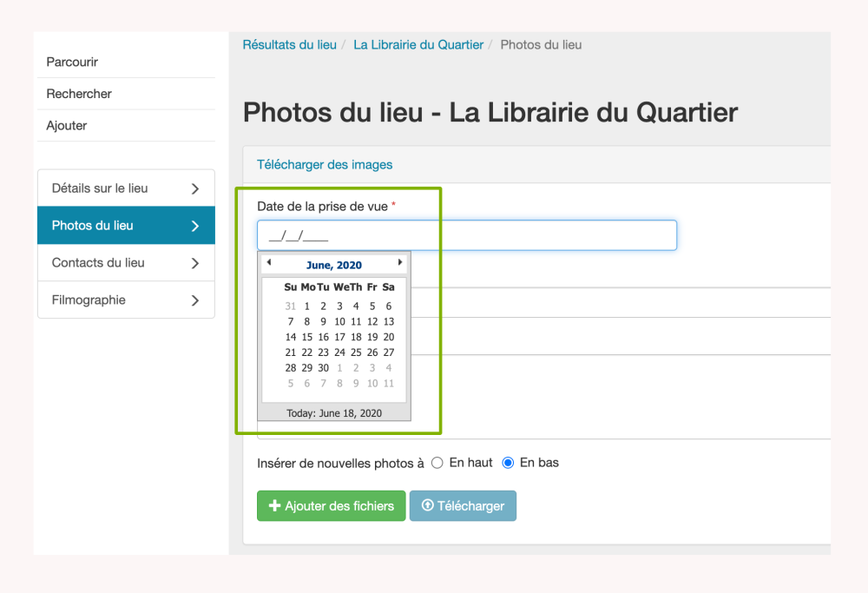Screen dimensions: 868x593
Task: Select the En haut radio option
Action: pos(437,463)
